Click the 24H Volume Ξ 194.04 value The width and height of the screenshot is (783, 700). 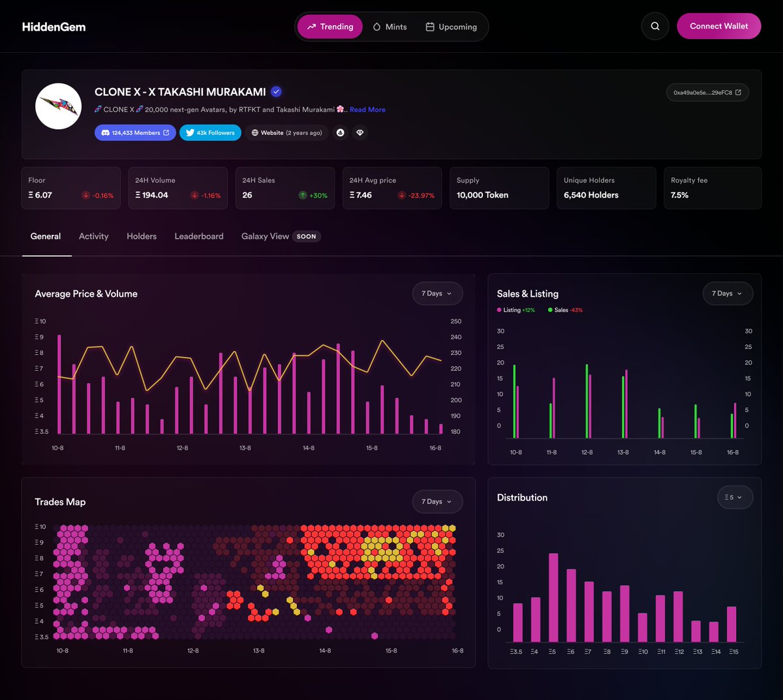point(151,195)
